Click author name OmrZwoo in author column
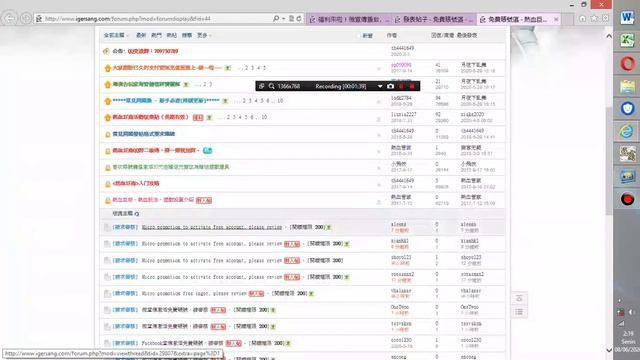Screen dimensions: 640x360 (400, 307)
